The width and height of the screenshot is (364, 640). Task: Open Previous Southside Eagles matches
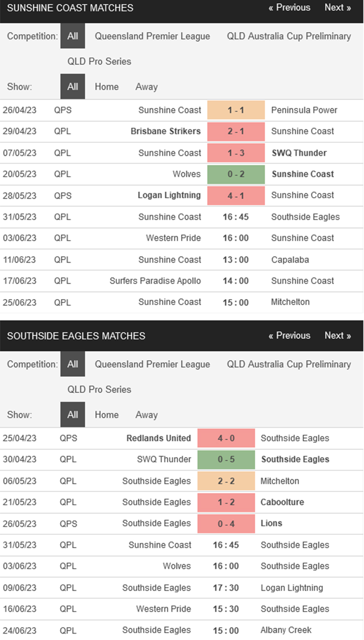click(x=289, y=335)
